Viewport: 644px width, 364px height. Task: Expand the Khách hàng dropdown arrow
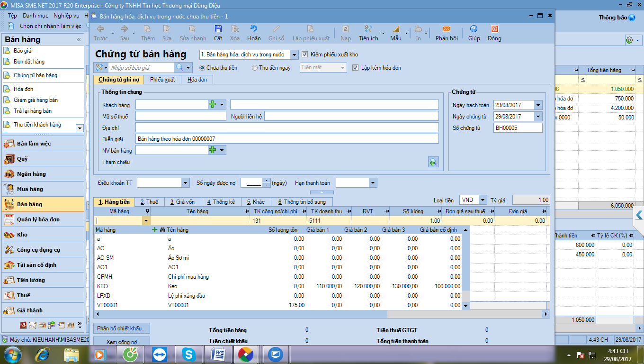[222, 105]
